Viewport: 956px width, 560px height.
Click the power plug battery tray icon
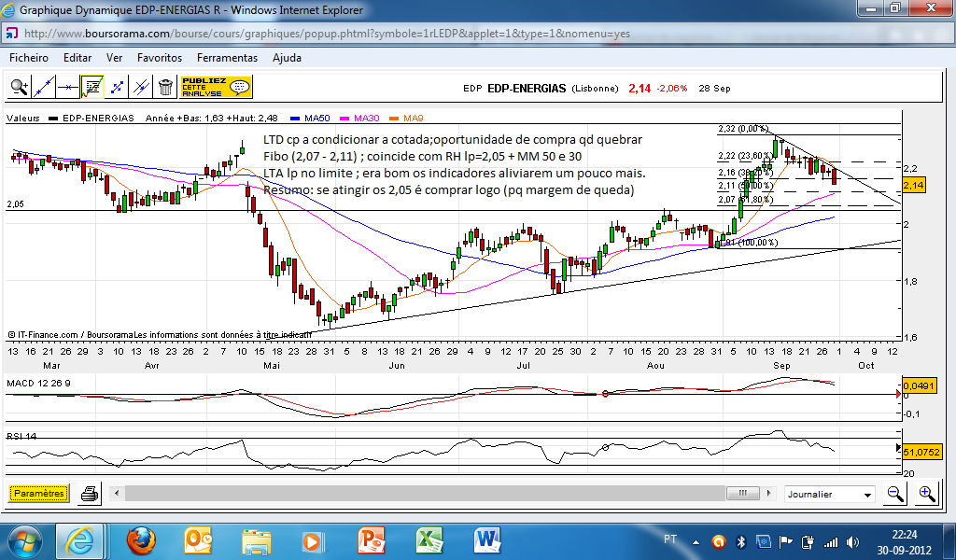pos(808,541)
